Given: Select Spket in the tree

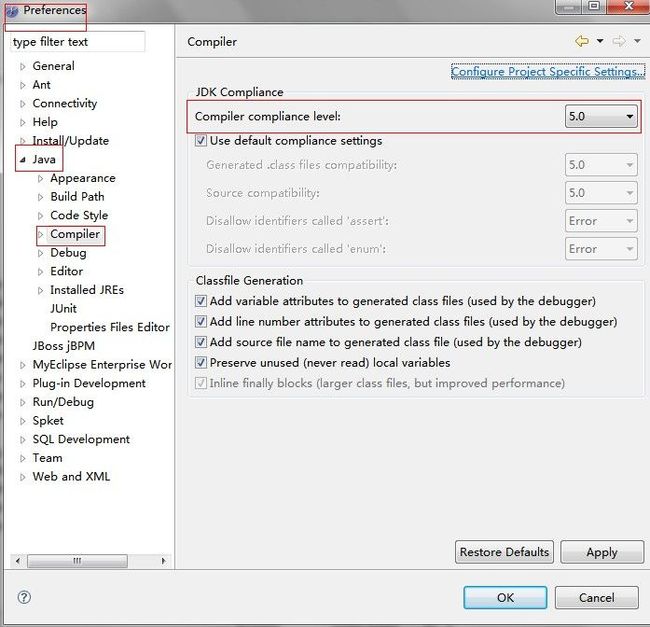Looking at the screenshot, I should 48,421.
